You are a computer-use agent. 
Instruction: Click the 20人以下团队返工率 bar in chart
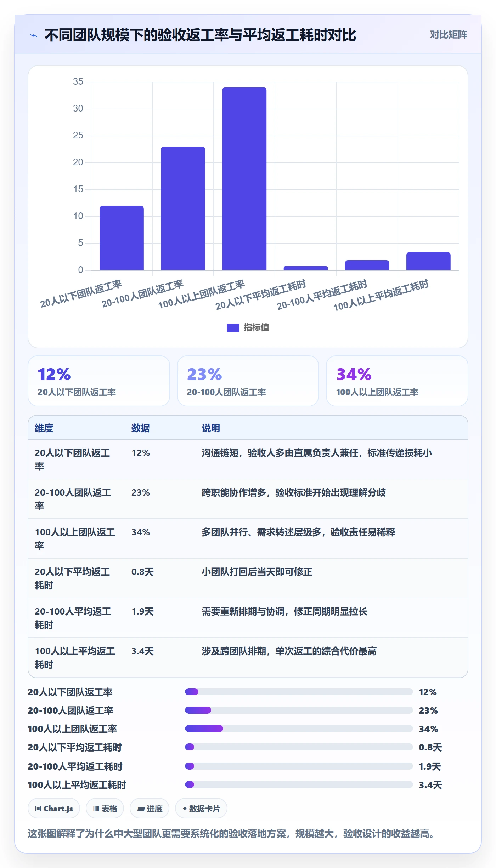point(122,238)
